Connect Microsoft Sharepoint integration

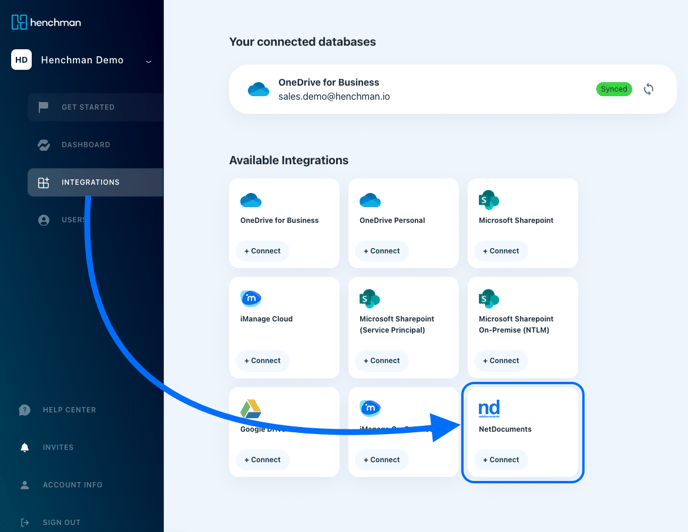[501, 251]
